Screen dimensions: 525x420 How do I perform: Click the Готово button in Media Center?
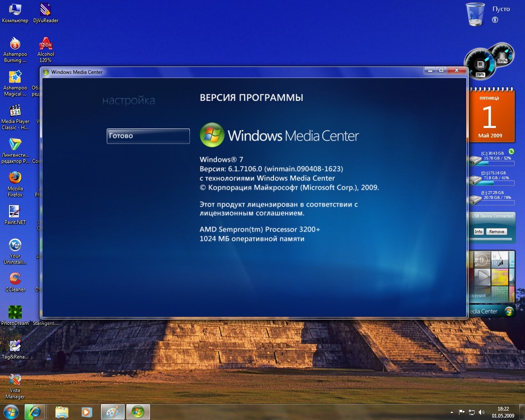click(x=148, y=136)
